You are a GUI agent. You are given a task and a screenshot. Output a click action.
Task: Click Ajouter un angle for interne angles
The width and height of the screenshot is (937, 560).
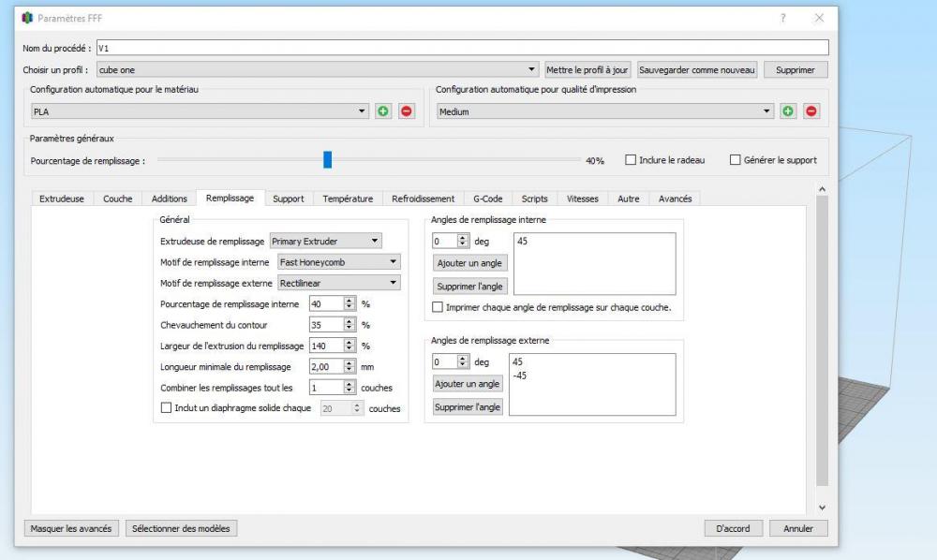469,263
